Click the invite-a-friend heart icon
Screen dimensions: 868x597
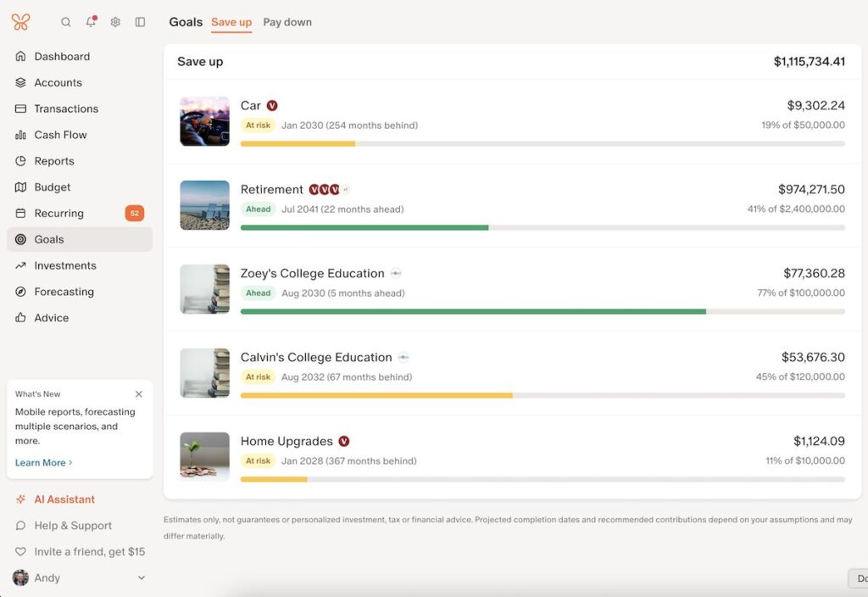(x=20, y=551)
